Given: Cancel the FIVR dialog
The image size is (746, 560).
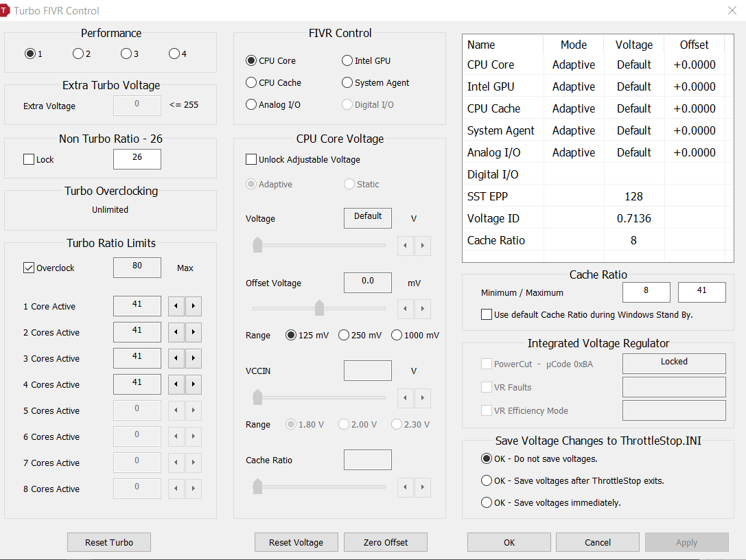Looking at the screenshot, I should [x=598, y=542].
